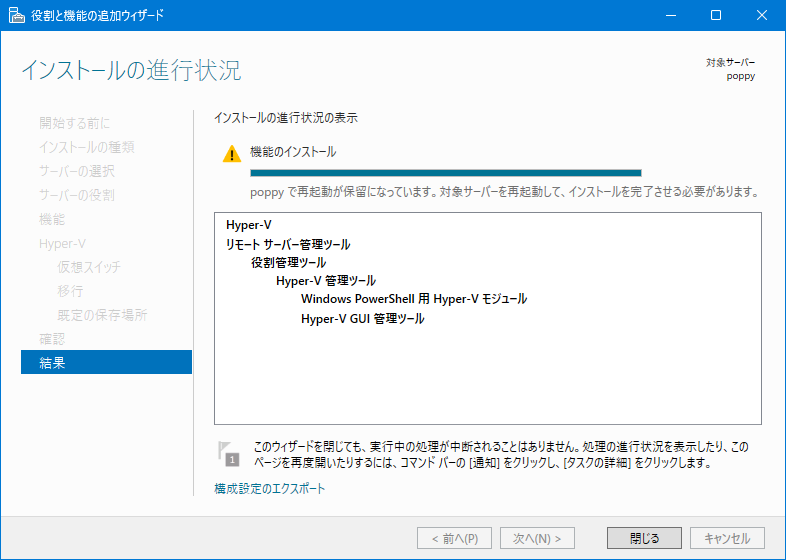Click the restart-pending message about poppy
786x560 pixels.
(504, 192)
